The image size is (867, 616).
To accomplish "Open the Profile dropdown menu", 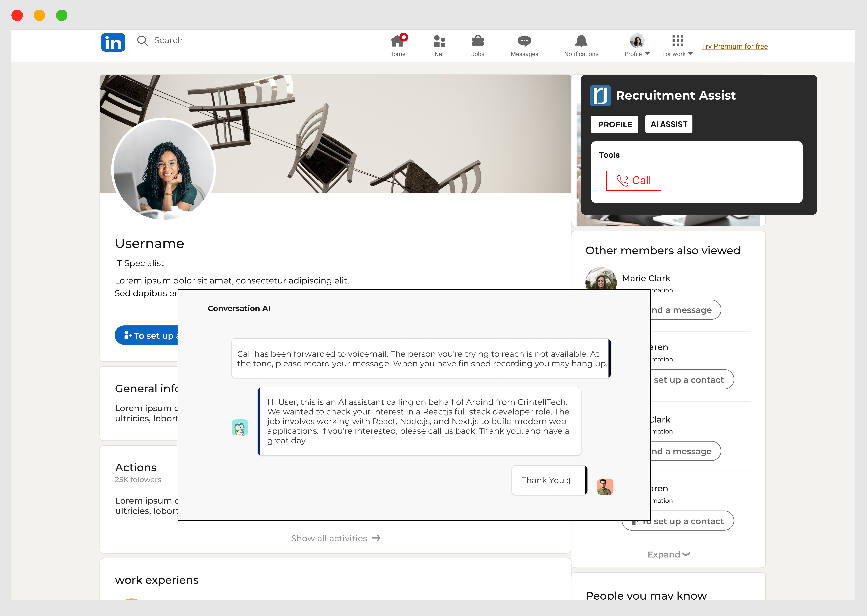I will point(637,46).
